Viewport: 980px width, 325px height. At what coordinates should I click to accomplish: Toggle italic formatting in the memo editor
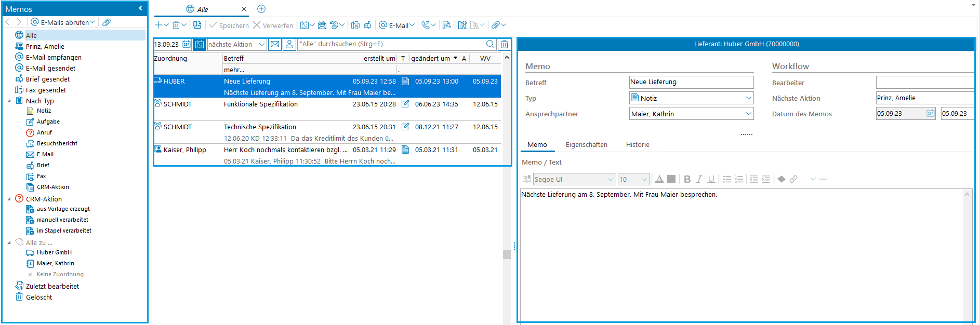tap(699, 179)
